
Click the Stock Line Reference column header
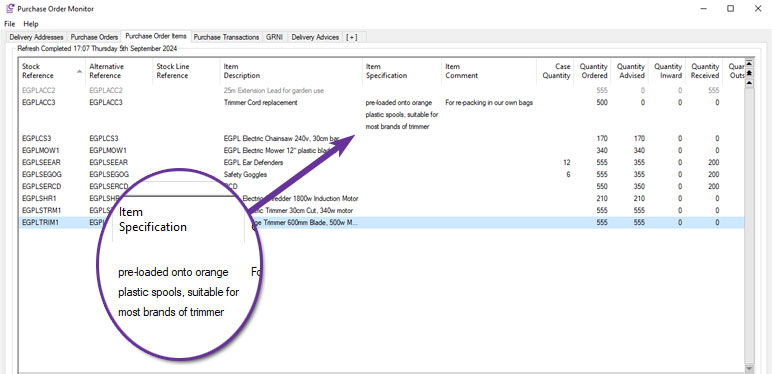(x=187, y=71)
